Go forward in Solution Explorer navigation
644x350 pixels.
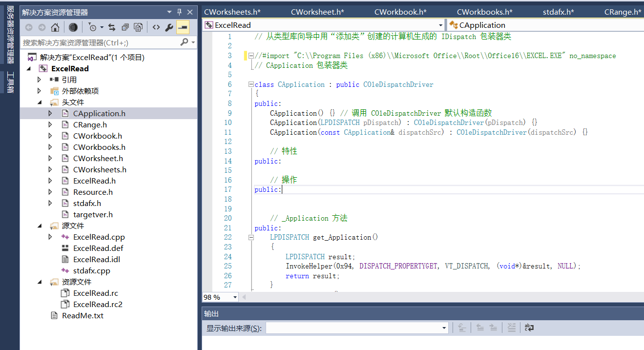click(x=42, y=27)
